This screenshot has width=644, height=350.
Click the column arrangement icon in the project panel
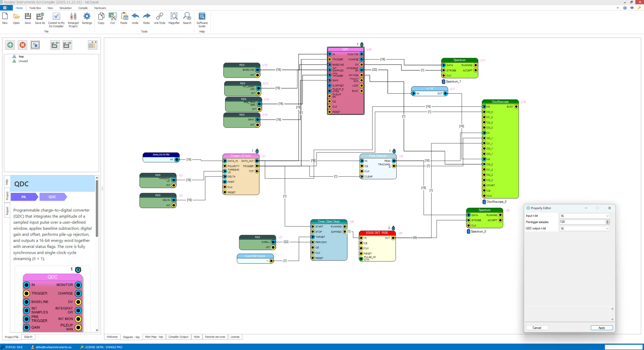pos(93,45)
